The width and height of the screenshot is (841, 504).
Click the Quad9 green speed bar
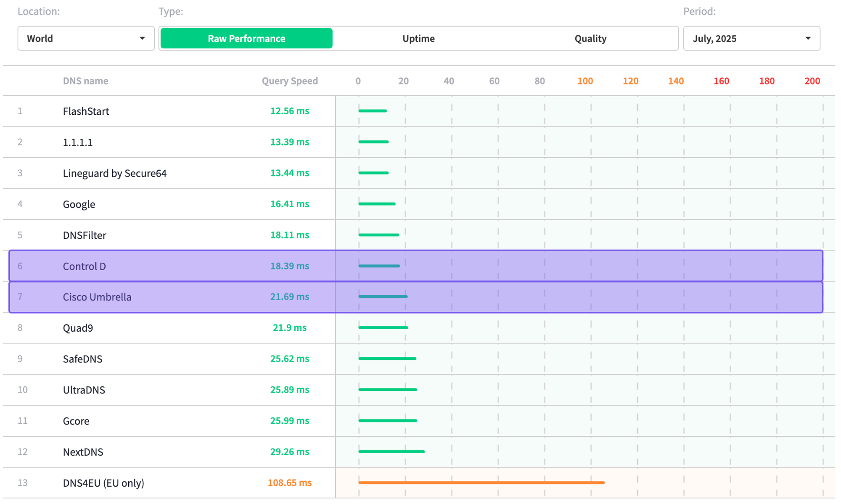(x=383, y=327)
